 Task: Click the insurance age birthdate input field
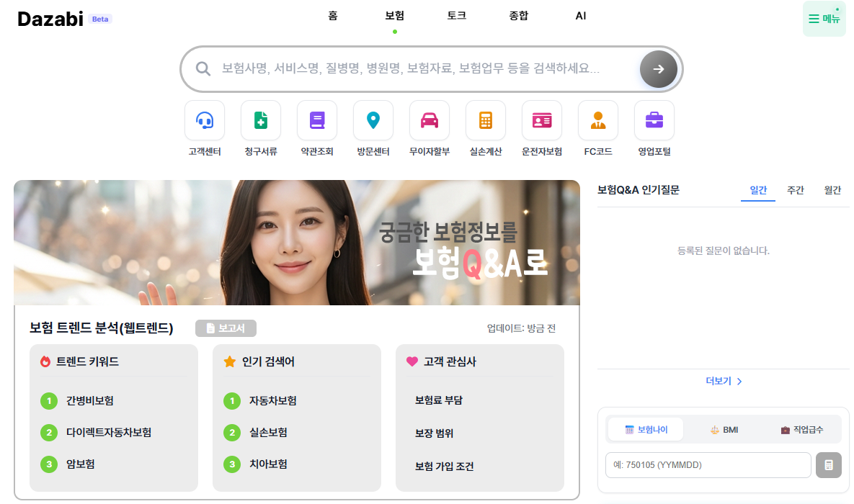(708, 465)
